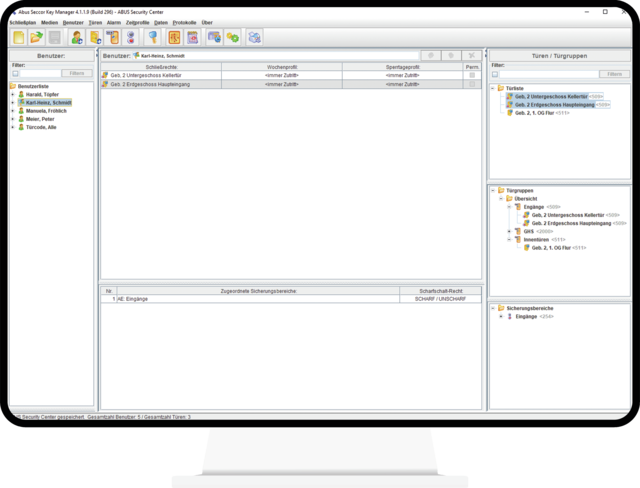Click the SCHARF / UNSCHARF cell

click(440, 299)
